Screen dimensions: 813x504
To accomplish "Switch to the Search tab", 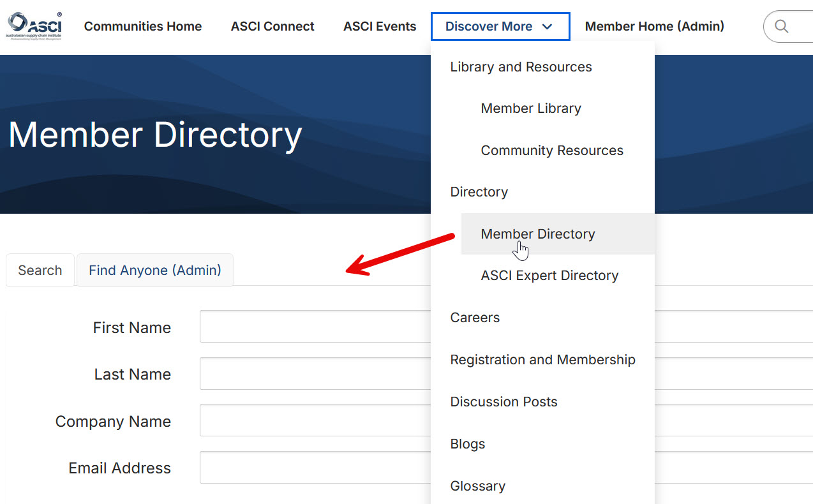I will pyautogui.click(x=40, y=271).
